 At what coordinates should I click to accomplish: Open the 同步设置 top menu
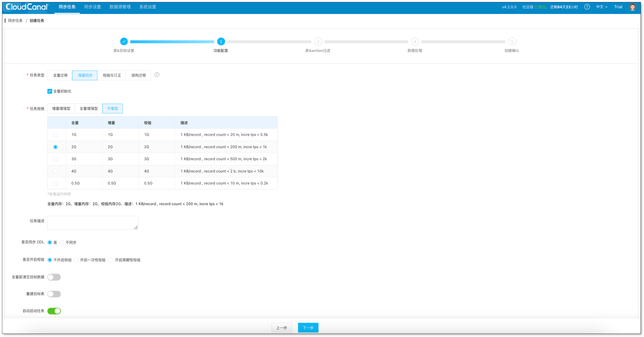[x=92, y=7]
